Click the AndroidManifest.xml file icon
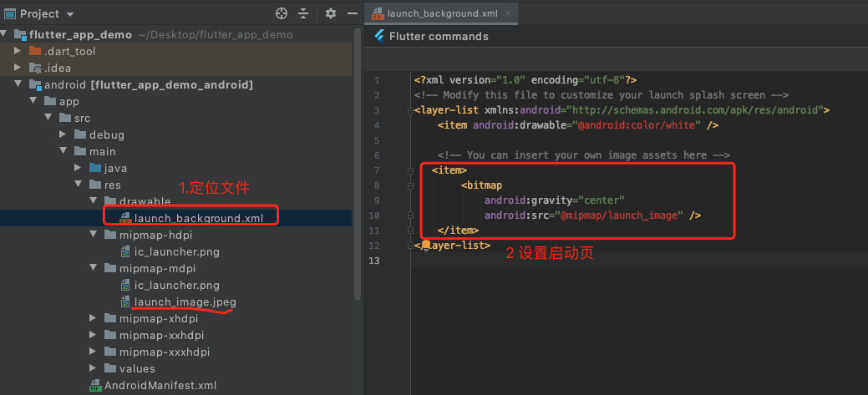The image size is (868, 395). [96, 386]
